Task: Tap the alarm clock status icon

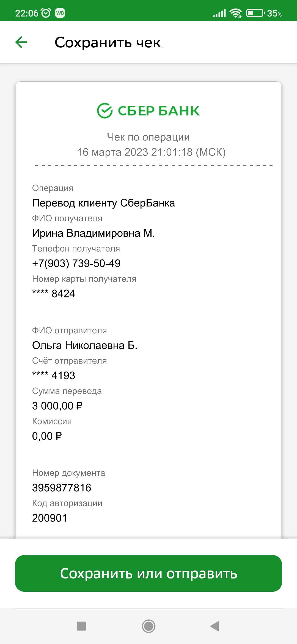Action: (x=46, y=13)
